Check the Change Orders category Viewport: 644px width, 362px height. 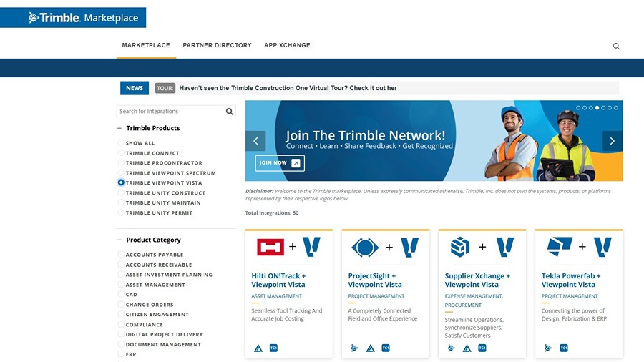coord(121,305)
